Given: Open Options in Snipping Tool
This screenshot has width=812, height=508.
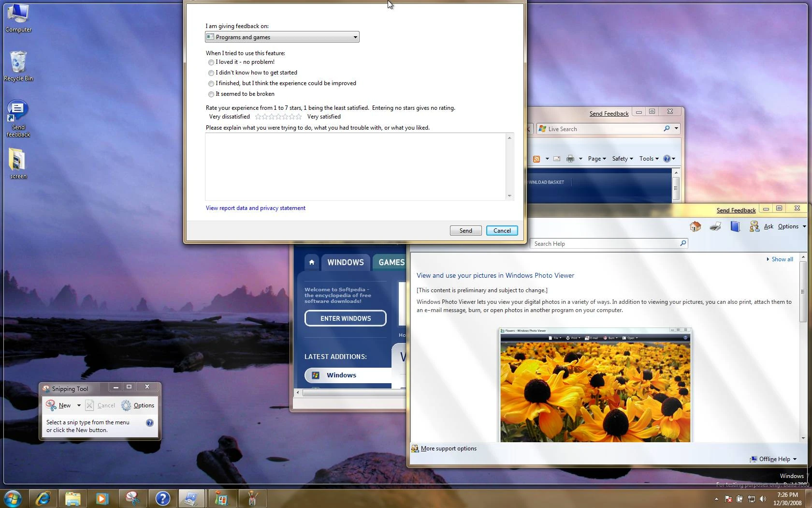Looking at the screenshot, I should pyautogui.click(x=138, y=405).
